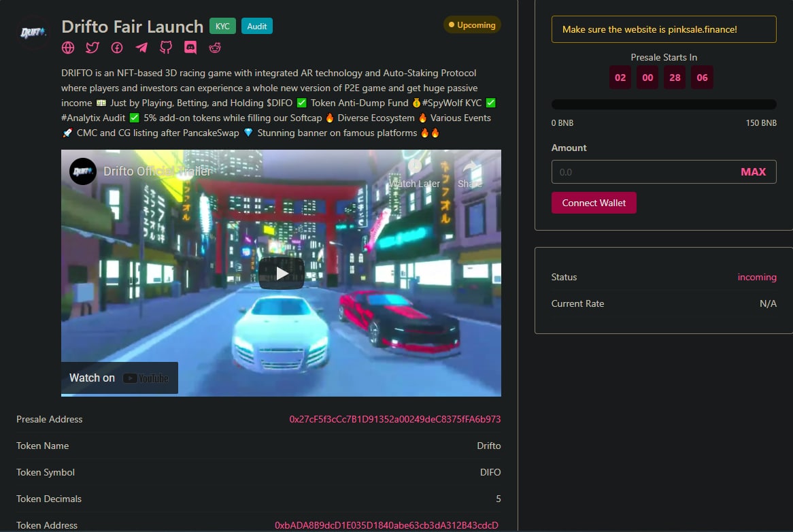Open the Drifto Facebook page icon
This screenshot has width=793, height=532.
coord(117,48)
